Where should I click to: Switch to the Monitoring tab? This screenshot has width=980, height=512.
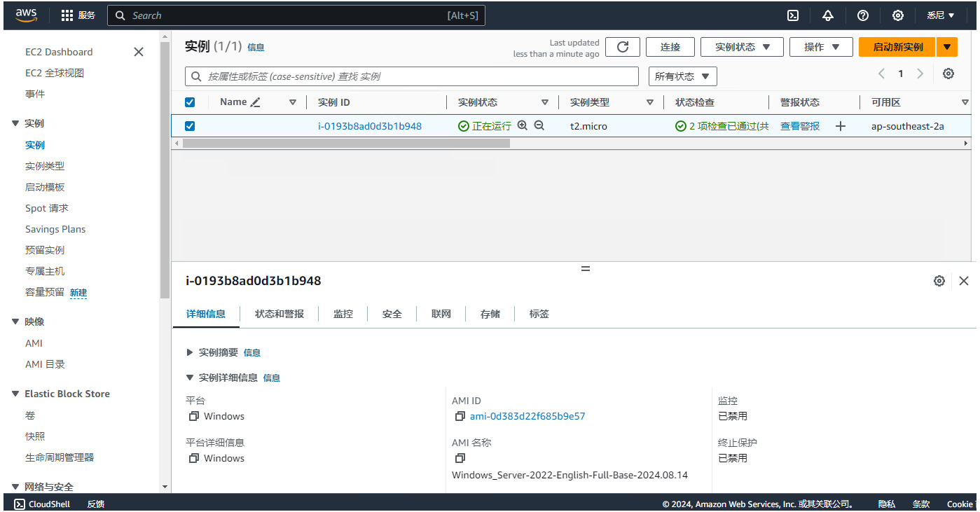[343, 314]
